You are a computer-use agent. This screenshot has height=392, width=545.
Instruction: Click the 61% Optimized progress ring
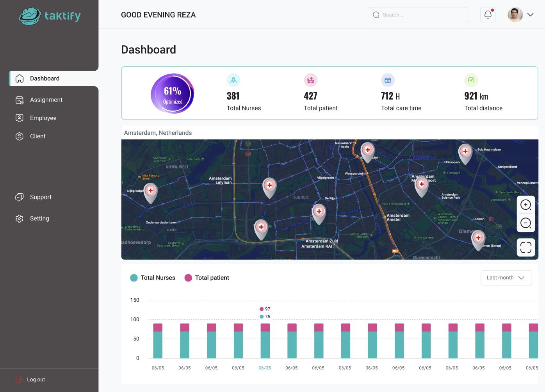click(172, 93)
